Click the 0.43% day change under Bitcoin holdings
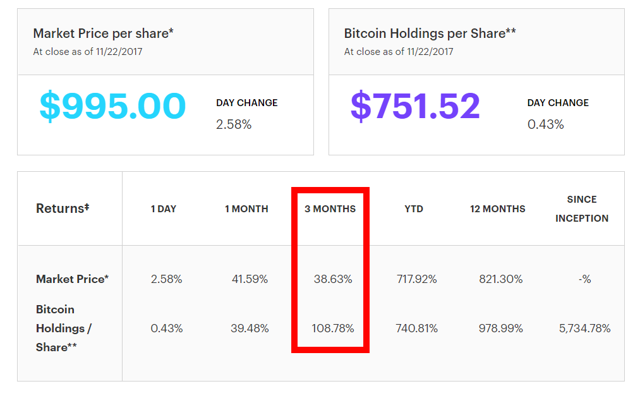 (x=545, y=124)
